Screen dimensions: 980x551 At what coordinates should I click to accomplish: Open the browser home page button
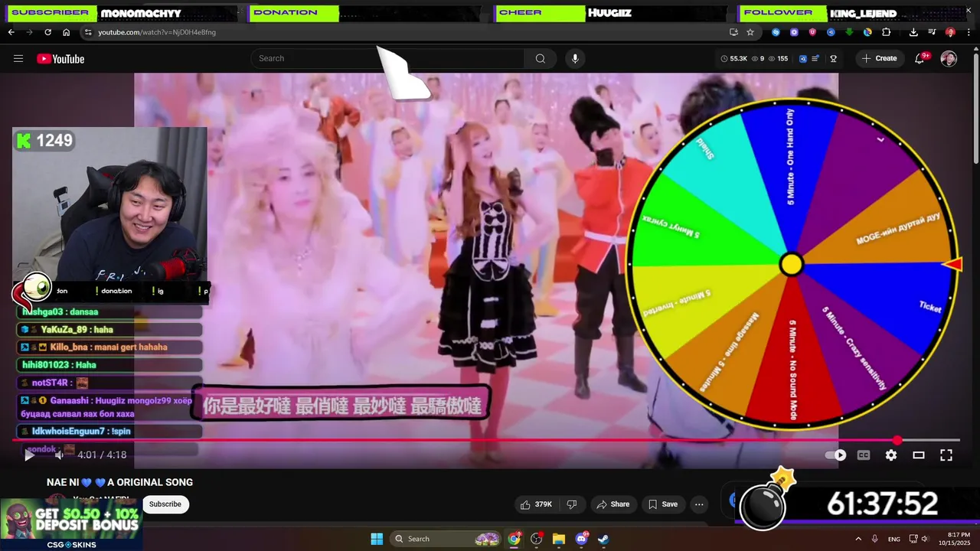tap(66, 32)
